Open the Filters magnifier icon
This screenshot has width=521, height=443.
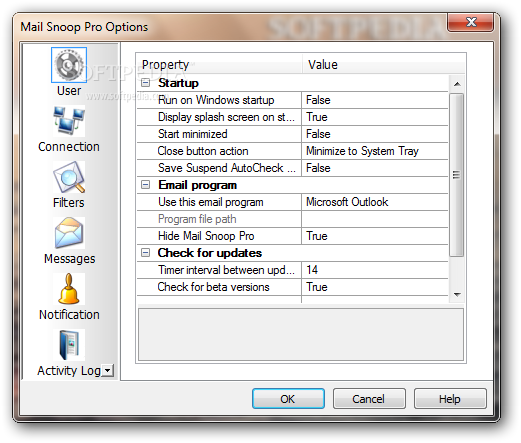click(x=69, y=177)
